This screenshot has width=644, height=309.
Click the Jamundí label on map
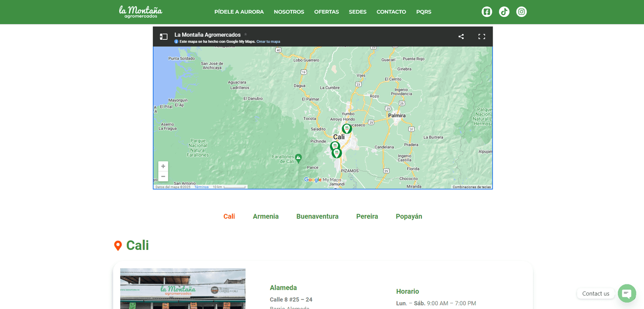(337, 184)
